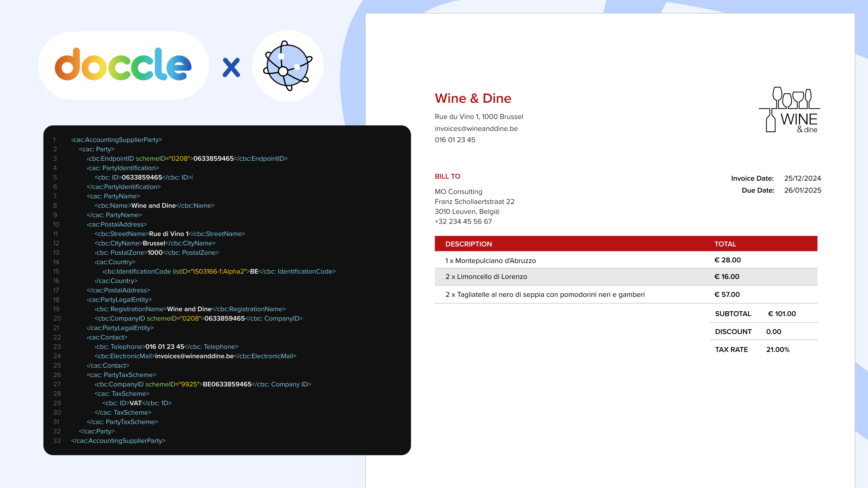Click the opening cac:AccountingSupplierParty tag on line 1

tap(117, 140)
